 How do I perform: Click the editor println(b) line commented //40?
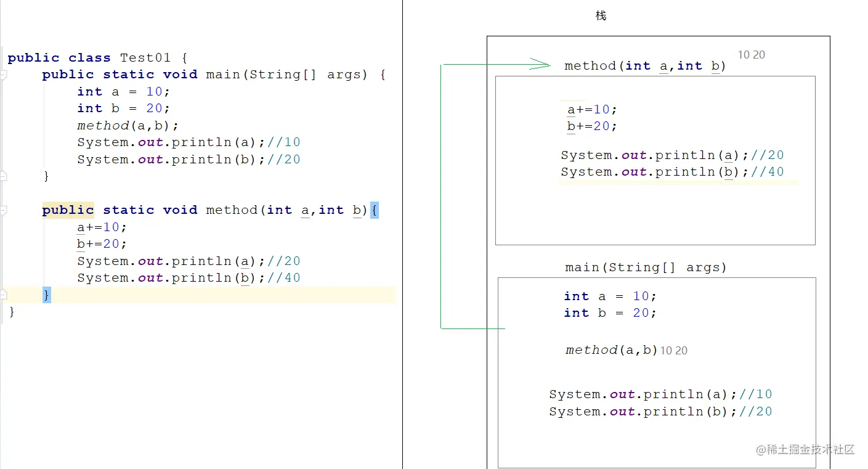(x=189, y=278)
